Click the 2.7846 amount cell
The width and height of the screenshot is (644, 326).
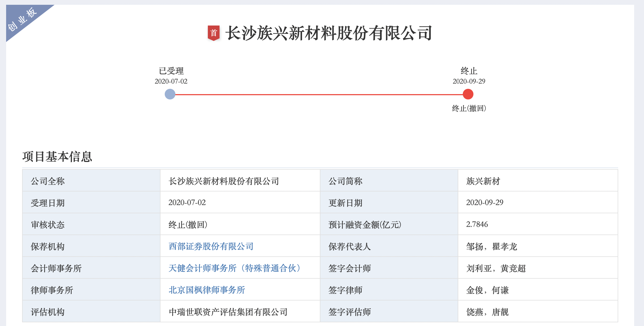pos(538,224)
